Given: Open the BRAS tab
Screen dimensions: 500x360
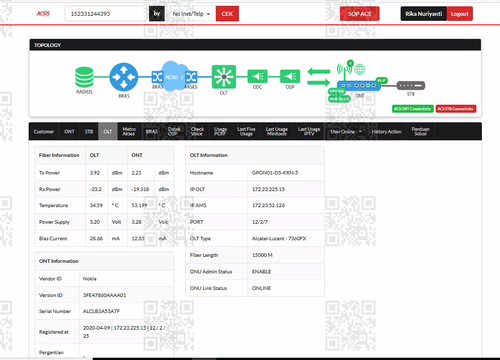Looking at the screenshot, I should pos(151,132).
